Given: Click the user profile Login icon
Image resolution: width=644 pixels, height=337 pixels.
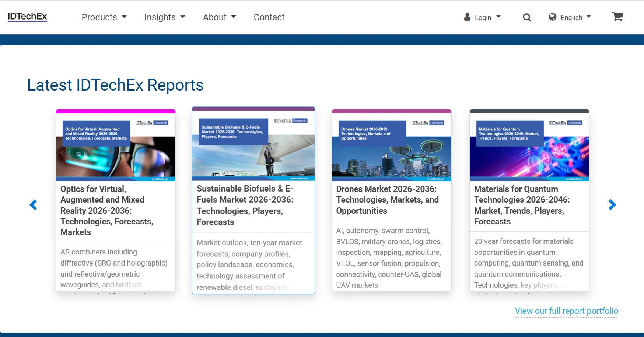Looking at the screenshot, I should 467,17.
